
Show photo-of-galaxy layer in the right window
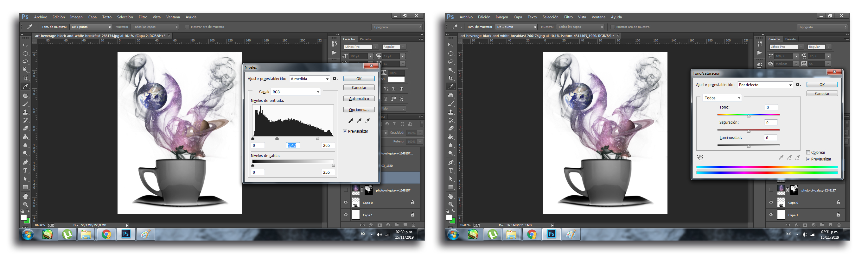tap(771, 190)
